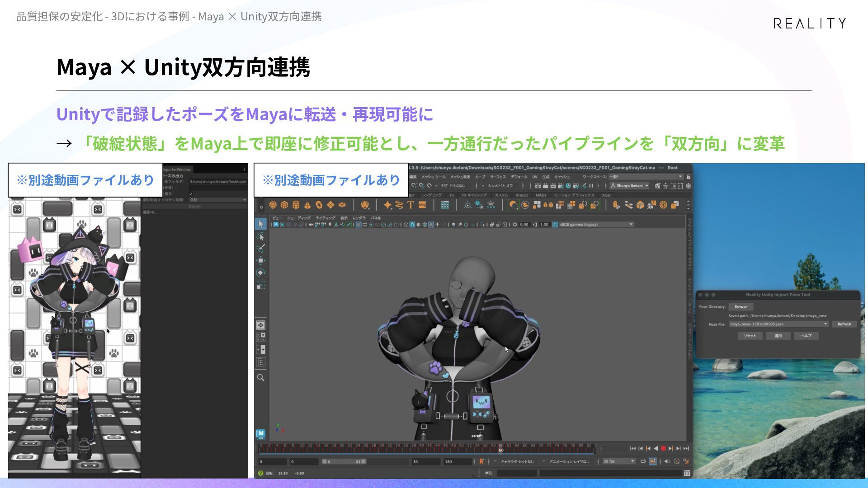Select the Scale tool in Maya toolbox
Image resolution: width=868 pixels, height=488 pixels.
click(x=261, y=285)
